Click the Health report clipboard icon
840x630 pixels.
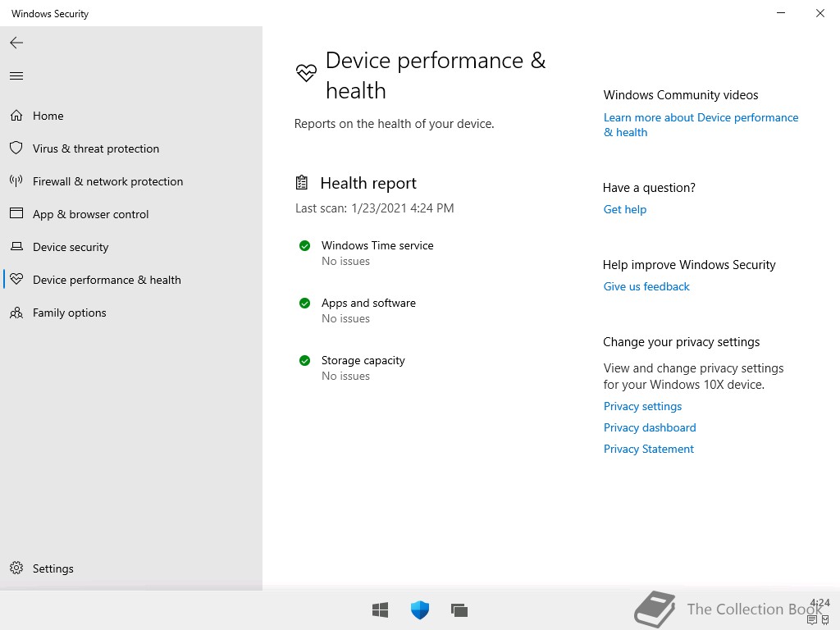302,183
